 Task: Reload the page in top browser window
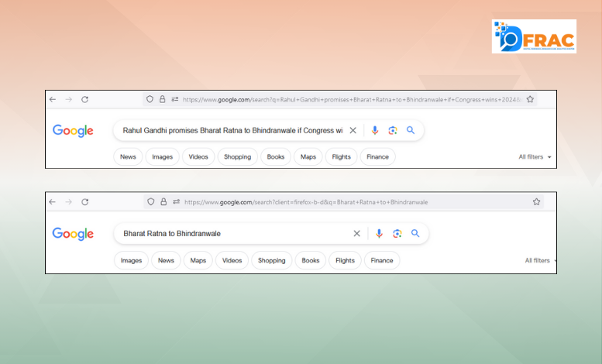(85, 99)
